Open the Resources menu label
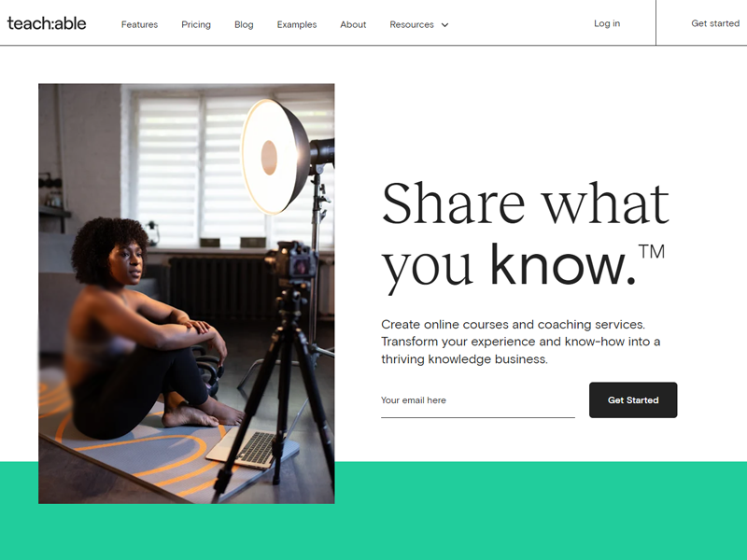 point(412,24)
